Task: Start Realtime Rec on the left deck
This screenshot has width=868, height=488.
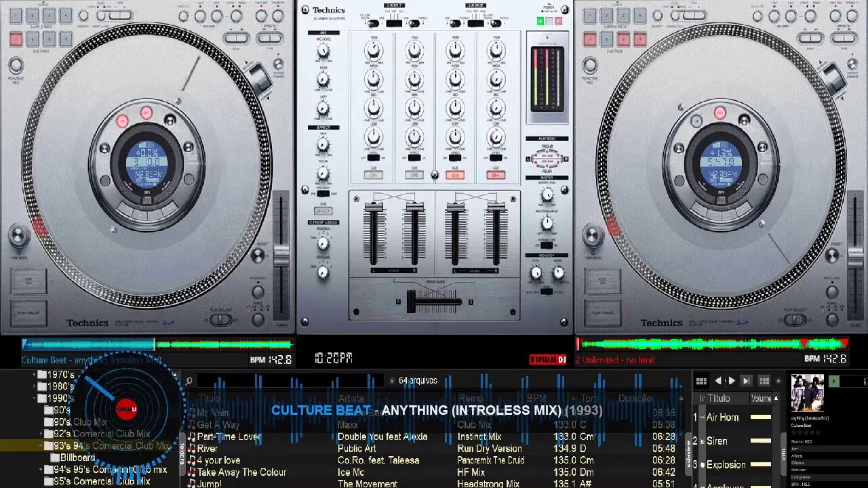Action: coord(16,66)
